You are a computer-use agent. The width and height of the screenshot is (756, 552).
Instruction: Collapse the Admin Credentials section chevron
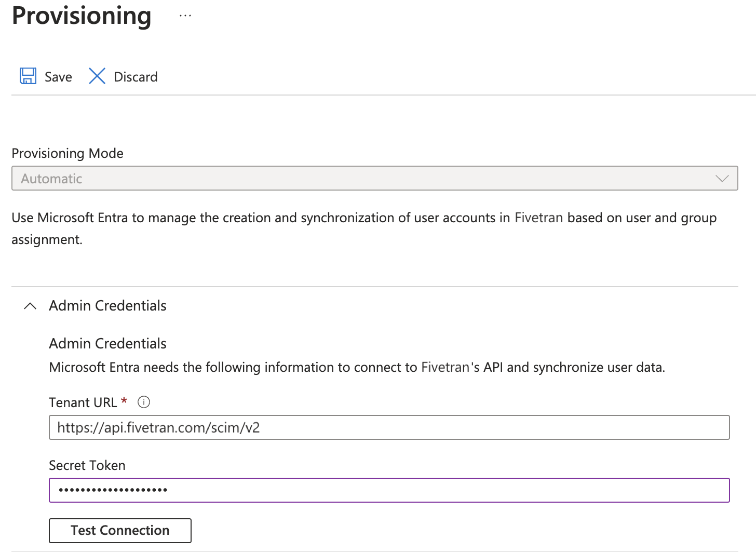click(30, 306)
